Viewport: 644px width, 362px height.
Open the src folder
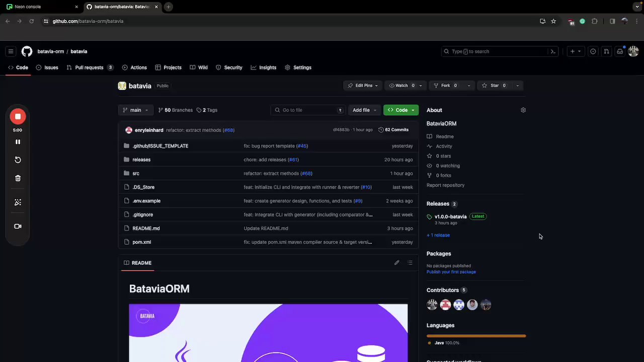pyautogui.click(x=136, y=173)
